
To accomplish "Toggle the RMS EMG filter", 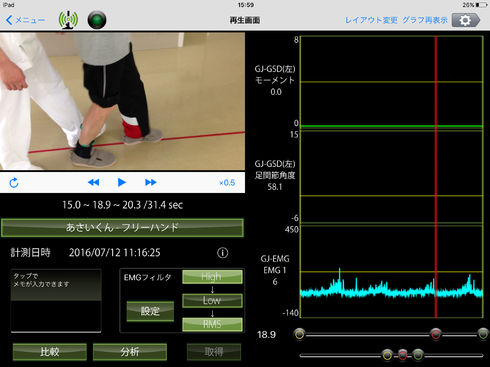I will pyautogui.click(x=212, y=324).
